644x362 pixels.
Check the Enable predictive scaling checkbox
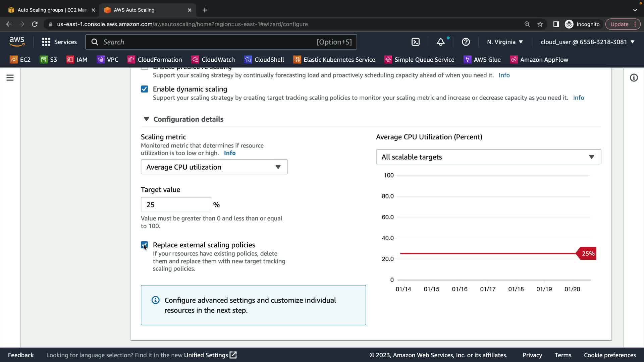point(144,68)
